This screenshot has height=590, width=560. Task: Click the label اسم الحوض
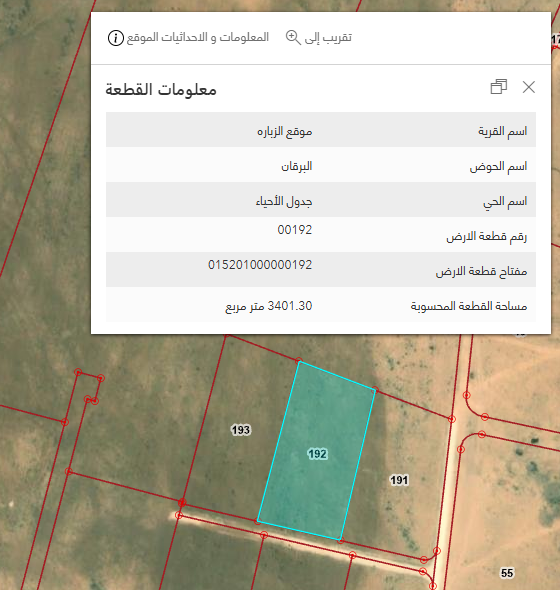click(x=498, y=166)
